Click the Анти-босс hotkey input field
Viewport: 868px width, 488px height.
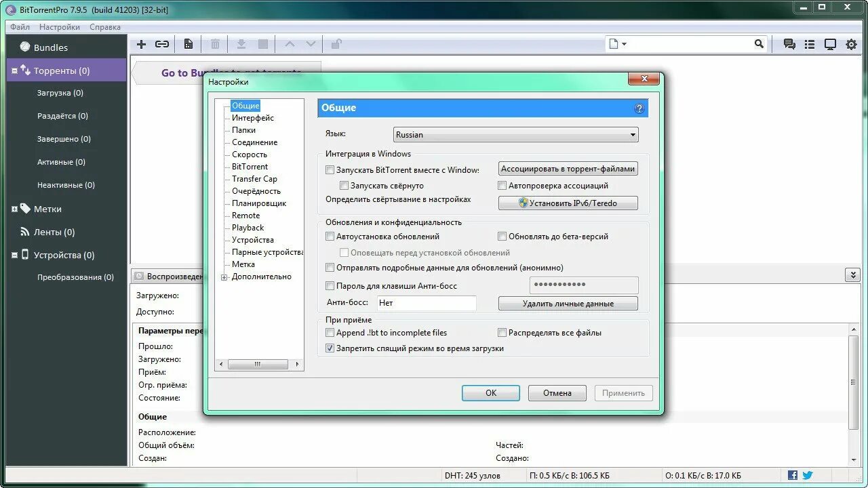[427, 303]
